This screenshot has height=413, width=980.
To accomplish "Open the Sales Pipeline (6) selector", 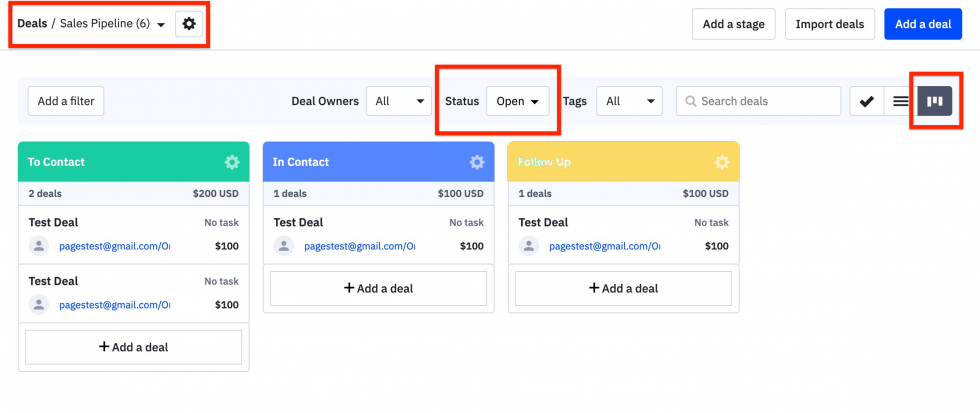I will [x=112, y=24].
